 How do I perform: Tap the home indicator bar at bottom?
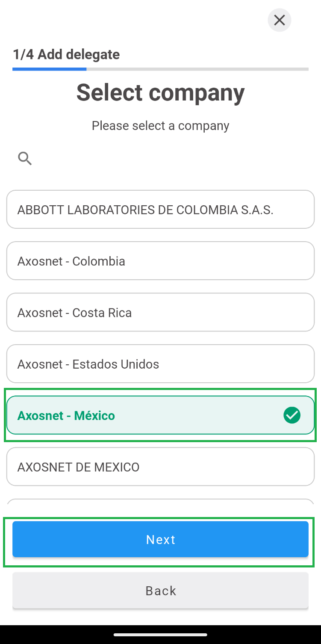pyautogui.click(x=160, y=635)
